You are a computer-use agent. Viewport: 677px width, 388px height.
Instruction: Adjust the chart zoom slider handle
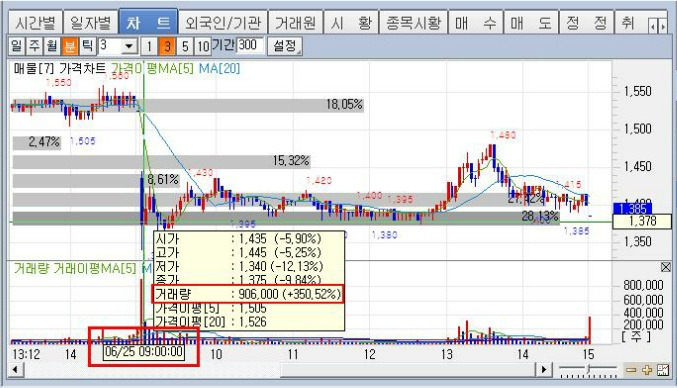[x=588, y=369]
